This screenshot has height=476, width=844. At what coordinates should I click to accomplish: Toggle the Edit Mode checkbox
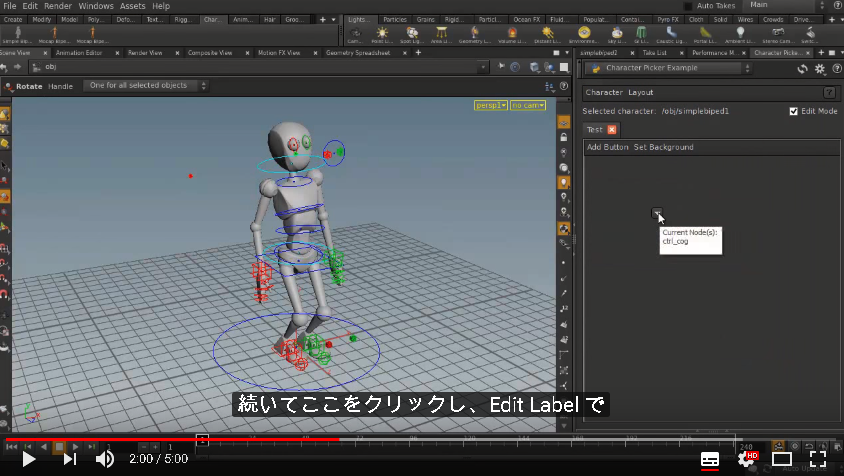793,111
